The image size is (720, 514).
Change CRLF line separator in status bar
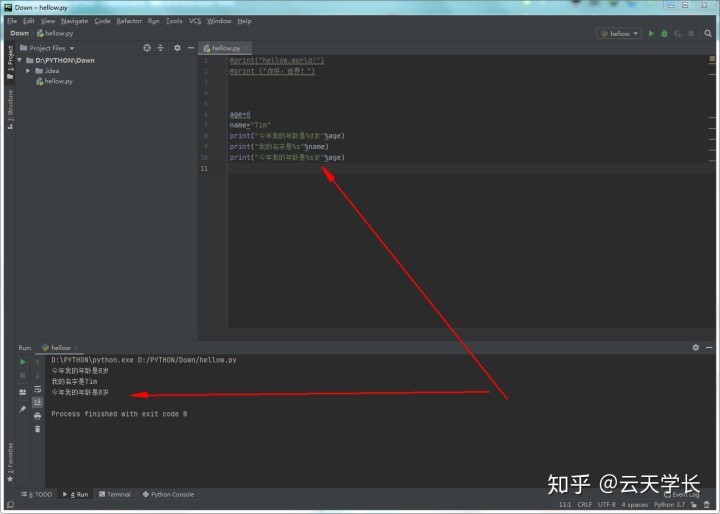click(x=585, y=504)
